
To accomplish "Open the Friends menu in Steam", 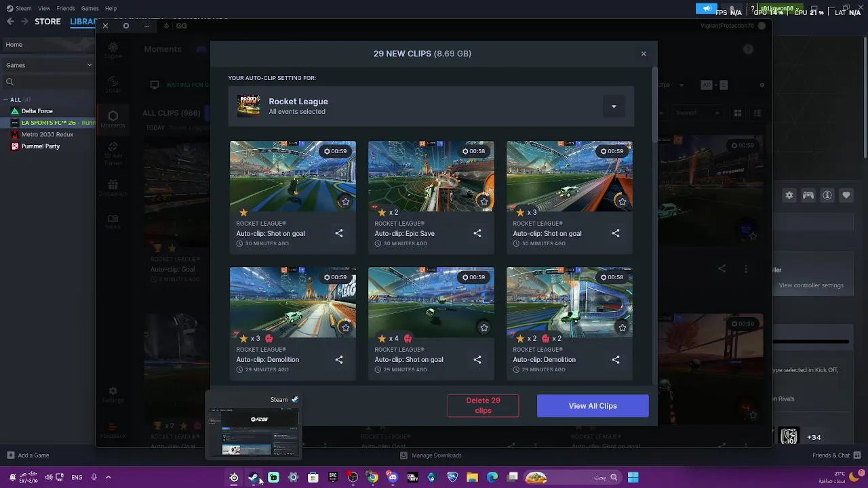I will (x=66, y=8).
